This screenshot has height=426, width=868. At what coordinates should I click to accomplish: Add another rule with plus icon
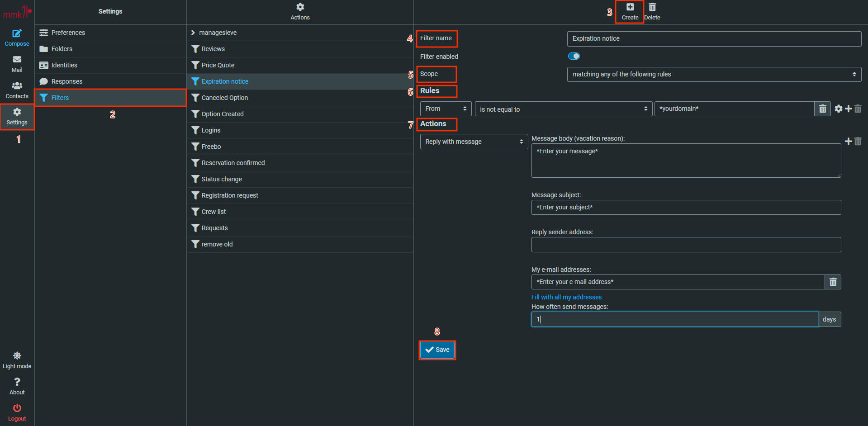pyautogui.click(x=848, y=109)
